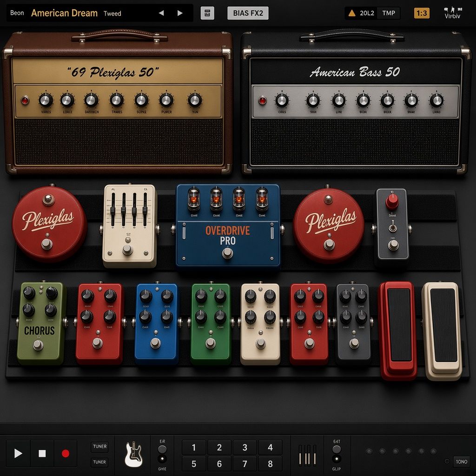This screenshot has height=476, width=476.
Task: Click the upper TUNER button
Action: coord(99,446)
